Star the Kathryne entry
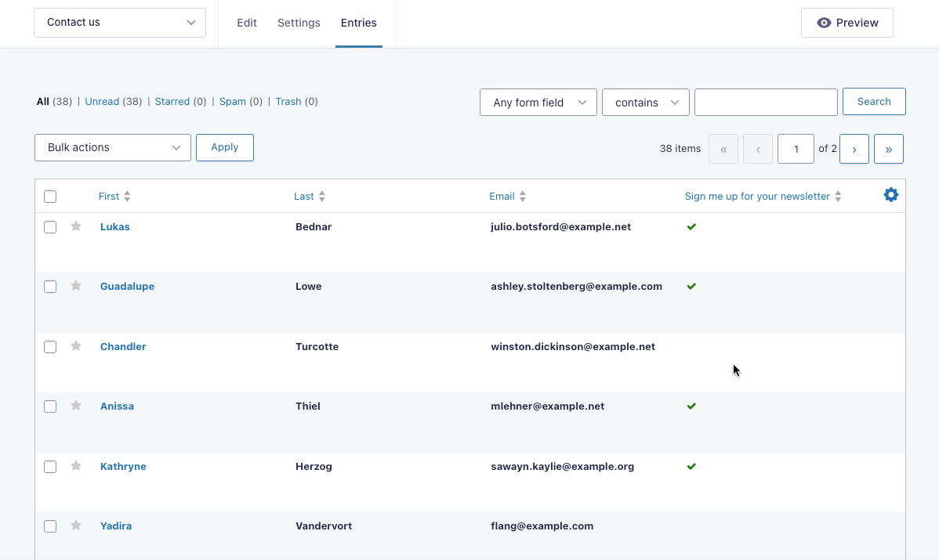The height and width of the screenshot is (560, 939). coord(76,466)
